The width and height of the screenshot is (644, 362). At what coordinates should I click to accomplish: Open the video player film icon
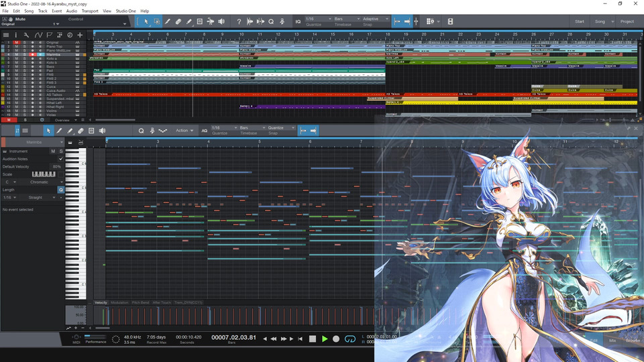click(x=450, y=21)
